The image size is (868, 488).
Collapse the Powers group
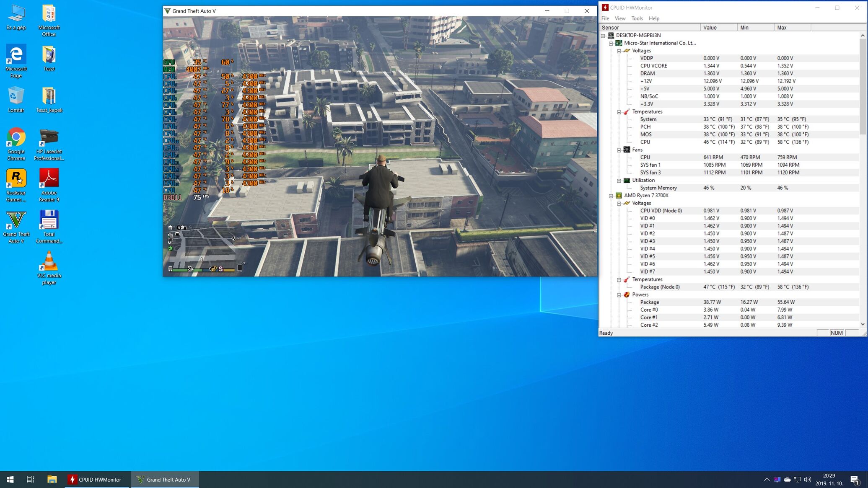619,295
